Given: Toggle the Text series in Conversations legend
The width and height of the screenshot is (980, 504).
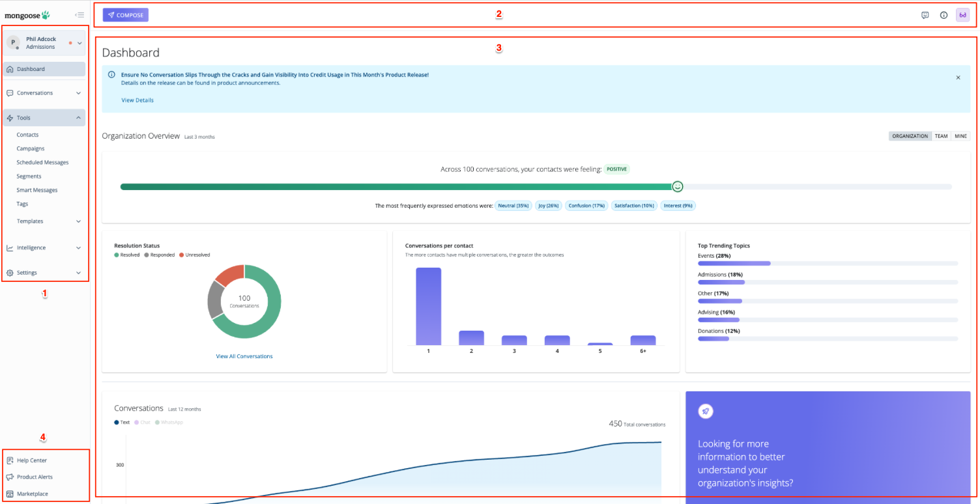Looking at the screenshot, I should [x=122, y=423].
